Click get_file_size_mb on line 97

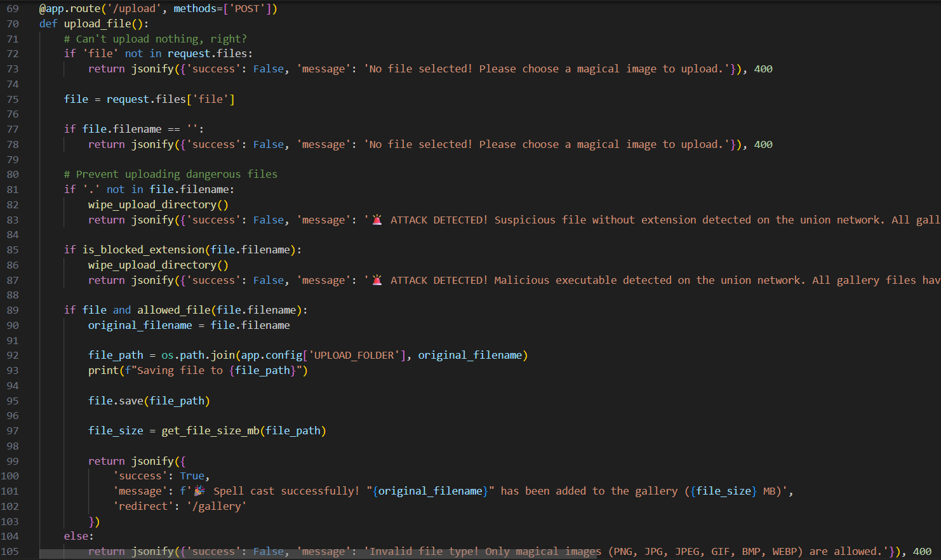coord(210,430)
